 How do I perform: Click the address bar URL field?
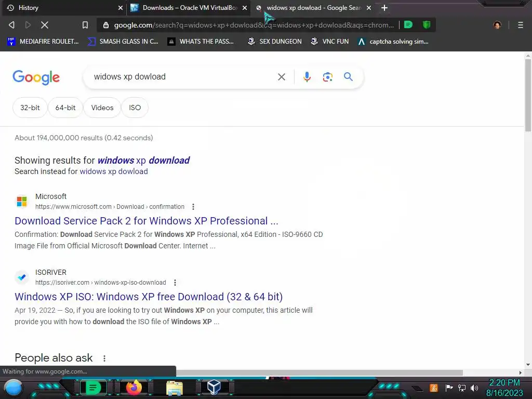(254, 25)
